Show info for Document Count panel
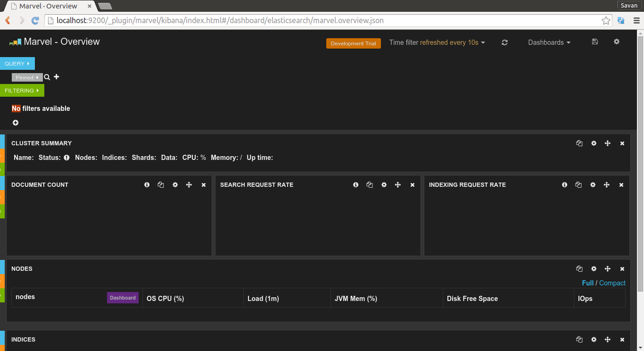Image resolution: width=644 pixels, height=351 pixels. pos(147,185)
